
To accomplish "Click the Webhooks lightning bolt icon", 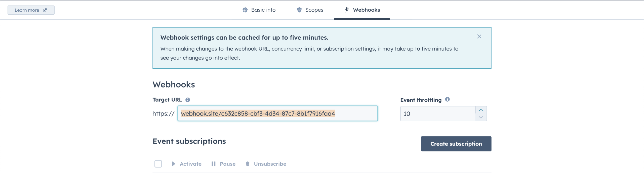I will point(347,10).
